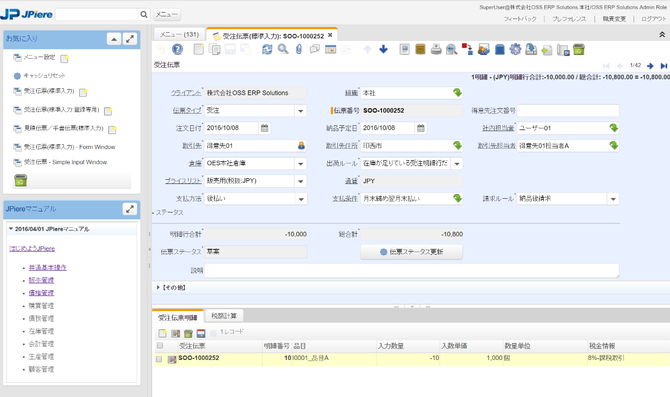The height and width of the screenshot is (397, 670).
Task: Refresh the record with the blue arrows icon
Action: pos(267,49)
